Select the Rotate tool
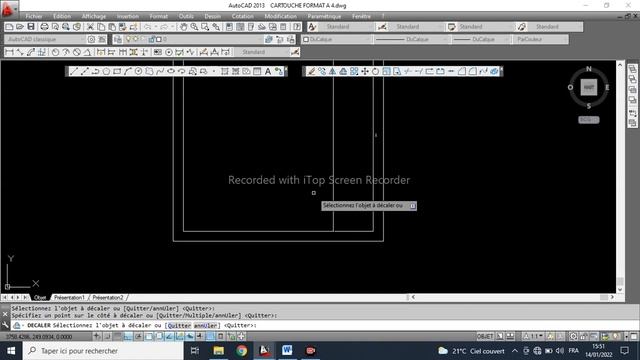Screen dimensions: 640x360 [x=375, y=71]
